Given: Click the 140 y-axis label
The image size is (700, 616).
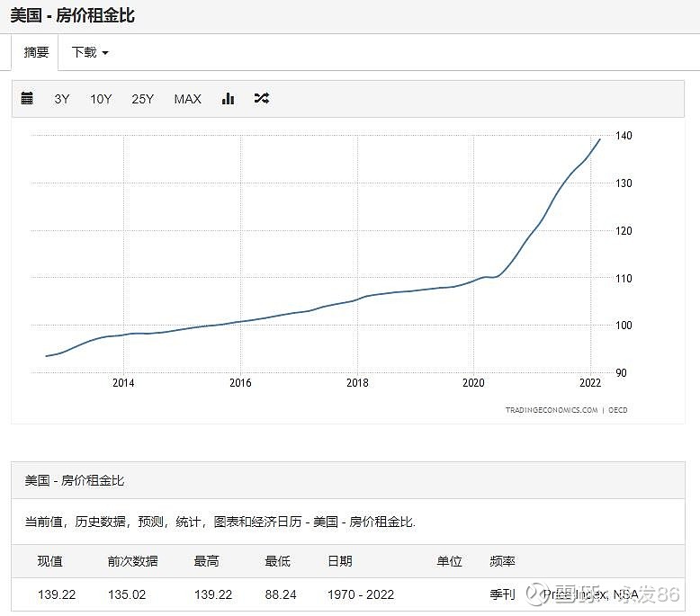Looking at the screenshot, I should tap(624, 136).
